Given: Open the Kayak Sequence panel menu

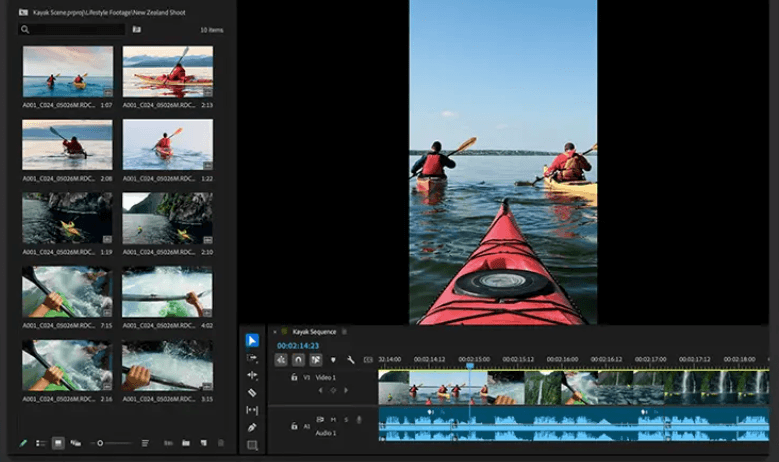Looking at the screenshot, I should coord(345,332).
